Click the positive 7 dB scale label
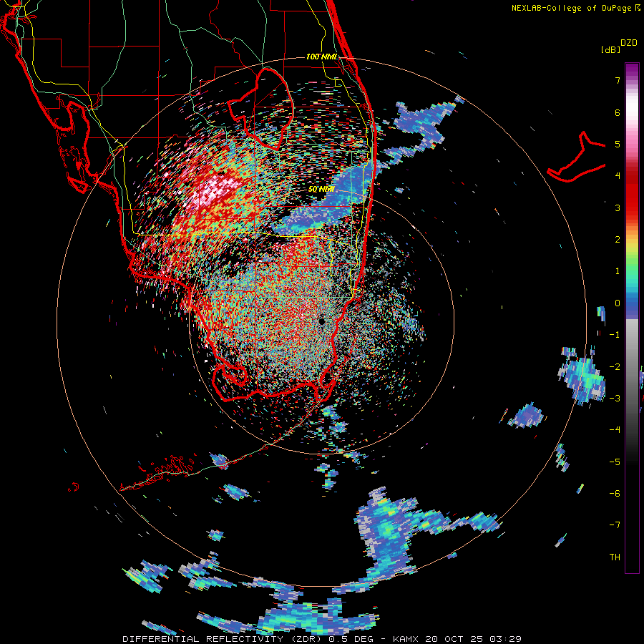The width and height of the screenshot is (644, 644). click(x=618, y=80)
